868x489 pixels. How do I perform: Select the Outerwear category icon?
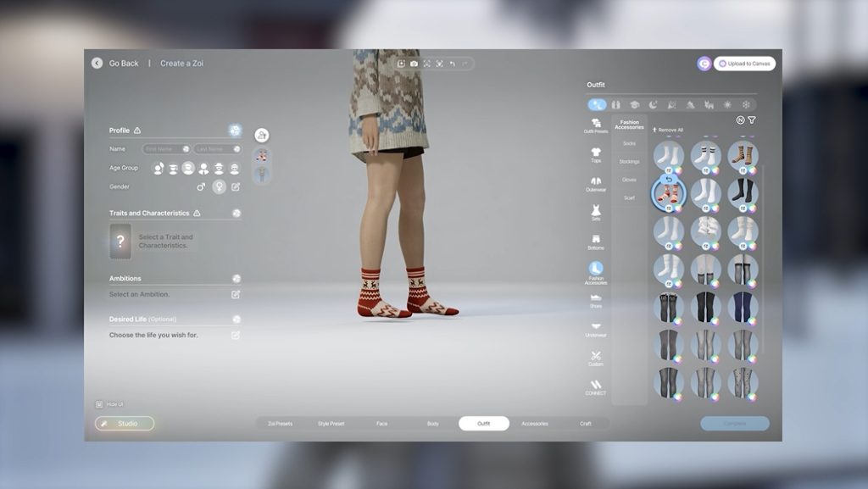click(596, 184)
